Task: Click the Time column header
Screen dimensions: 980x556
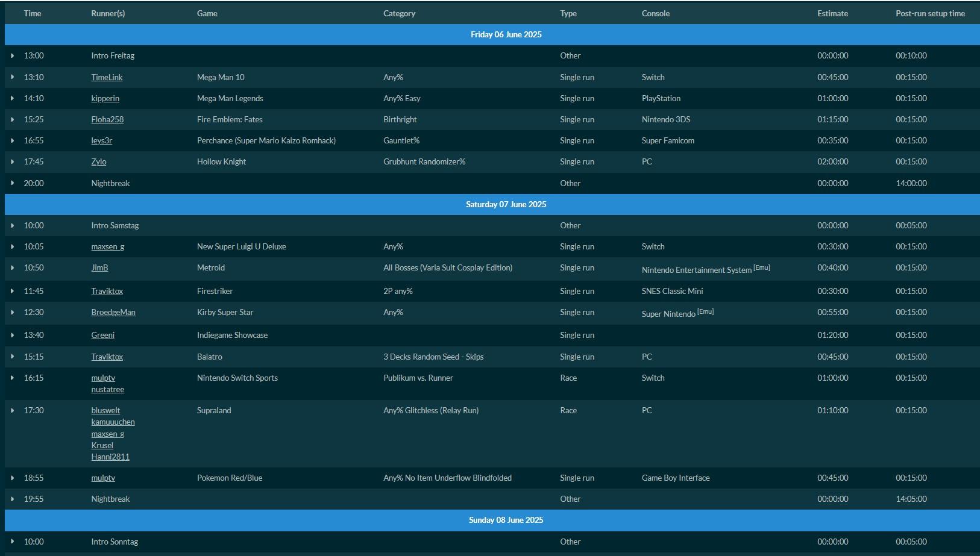Action: [x=33, y=13]
